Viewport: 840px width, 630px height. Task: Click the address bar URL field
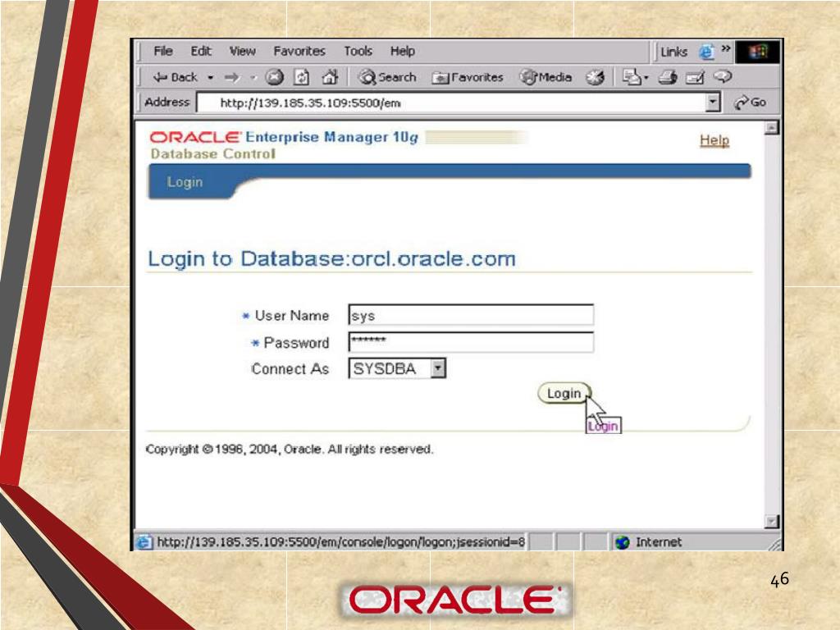(x=452, y=103)
